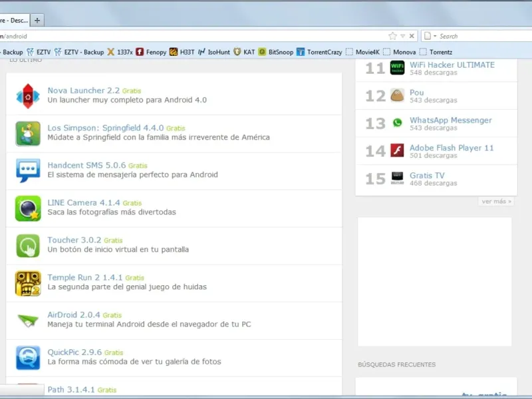Open the Pou ranking link
532x399 pixels.
click(417, 92)
